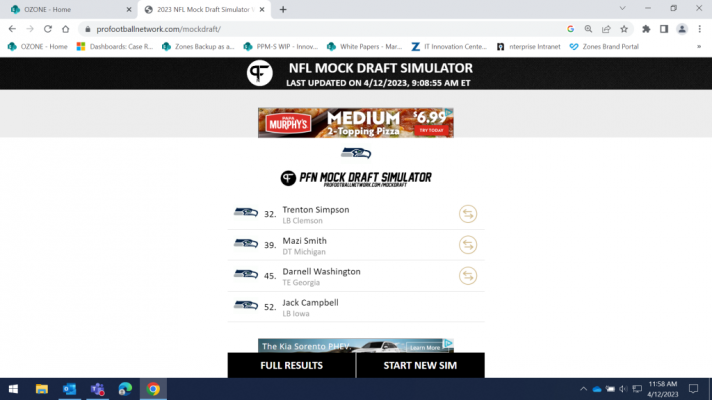Click the address bar with profootballnetwork.com URL
Screen dimensions: 712x400
(318, 29)
